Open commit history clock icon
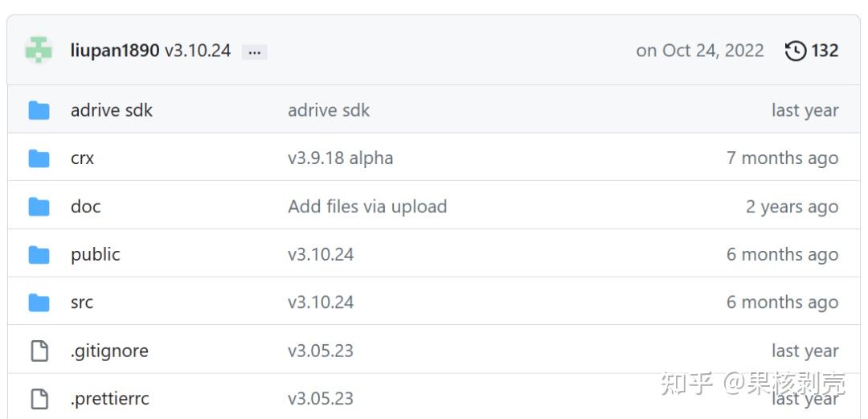The height and width of the screenshot is (419, 868). click(796, 51)
